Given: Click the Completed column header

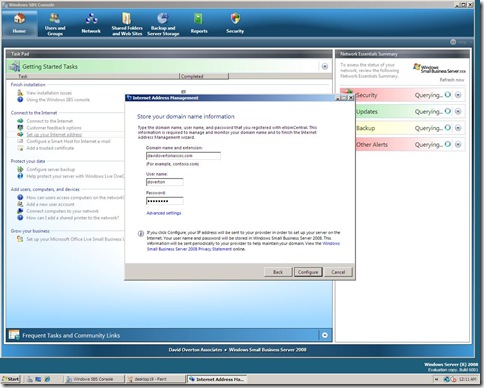Looking at the screenshot, I should pyautogui.click(x=204, y=76).
